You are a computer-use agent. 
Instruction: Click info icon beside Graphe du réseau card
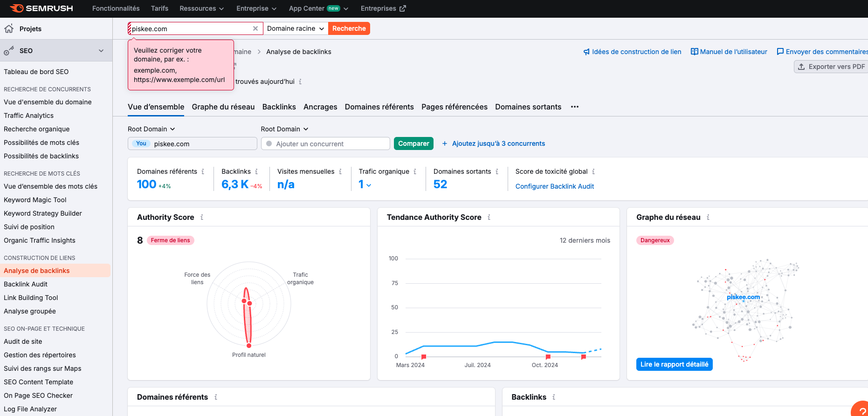708,217
